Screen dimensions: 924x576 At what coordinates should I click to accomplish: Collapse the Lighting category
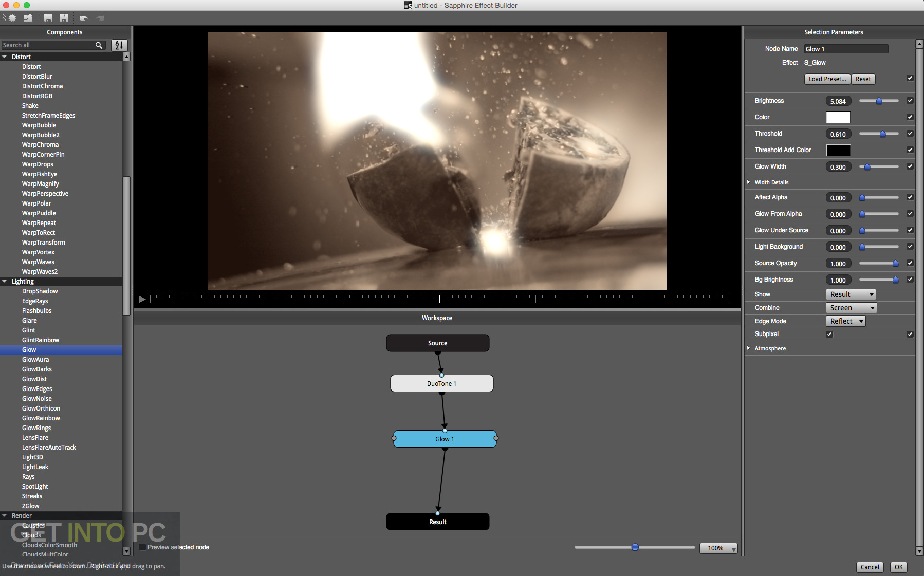click(5, 282)
